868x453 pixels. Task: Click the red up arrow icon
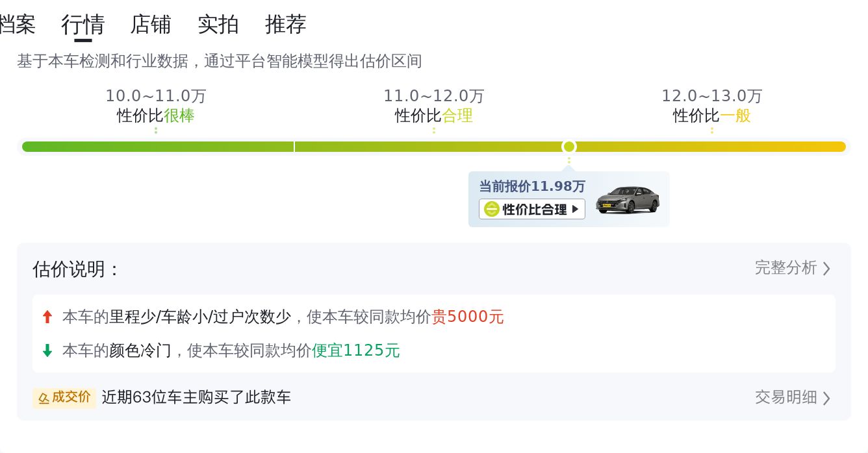[47, 317]
